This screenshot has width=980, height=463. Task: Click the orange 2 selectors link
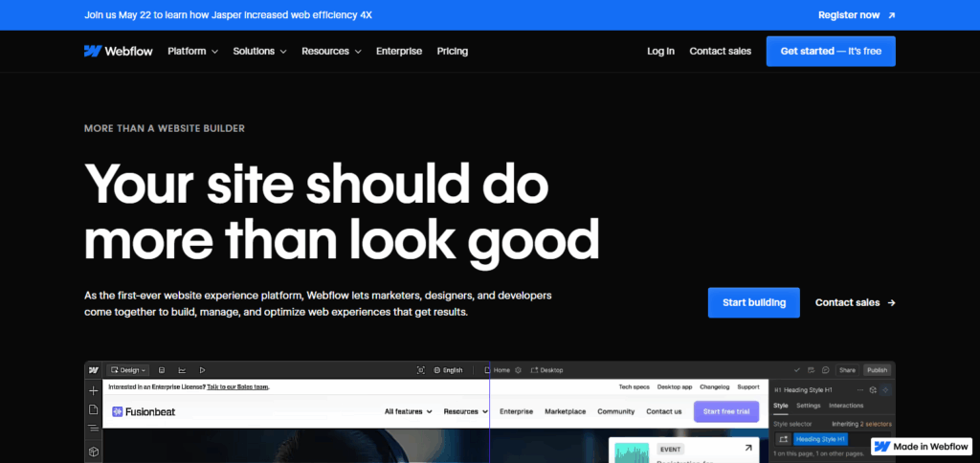(876, 424)
